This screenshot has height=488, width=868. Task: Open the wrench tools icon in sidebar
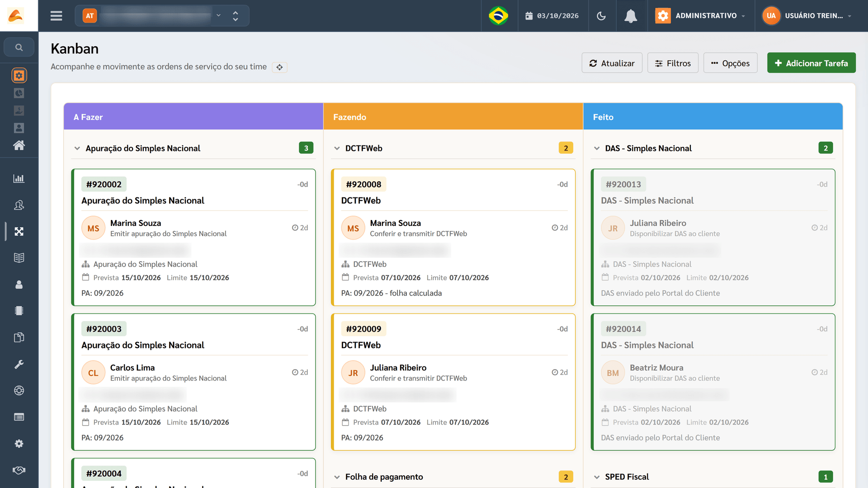[19, 364]
